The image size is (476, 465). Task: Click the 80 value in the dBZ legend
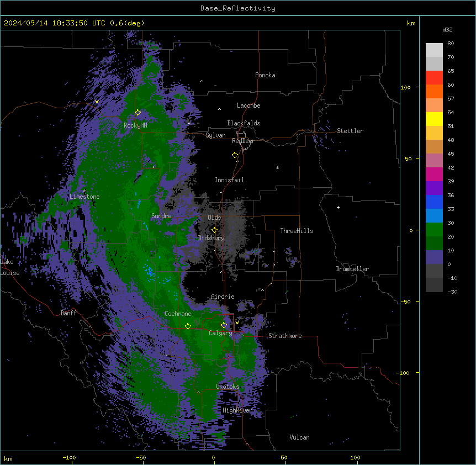tap(451, 44)
